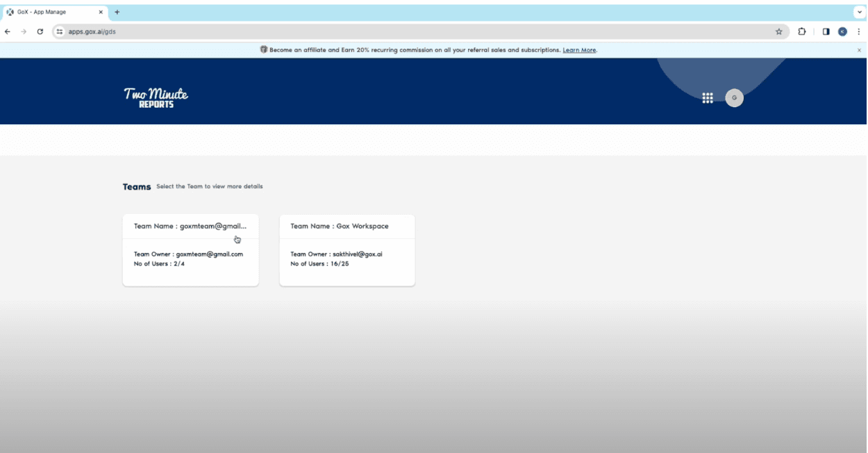
Task: Open a new browser tab
Action: point(117,12)
